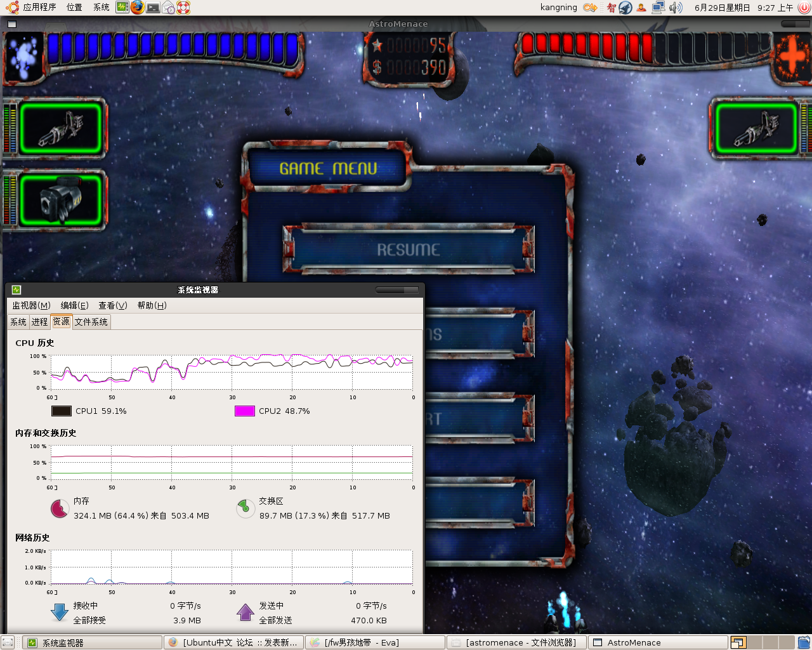Viewport: 812px width, 650px height.
Task: Open the Evolution mail-clock launcher icon
Action: tap(168, 8)
